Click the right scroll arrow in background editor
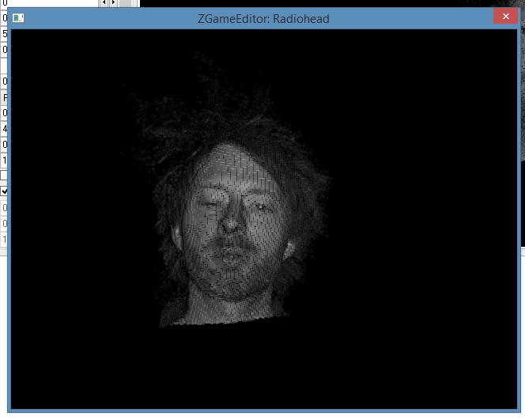Image resolution: width=525 pixels, height=420 pixels. [x=113, y=2]
